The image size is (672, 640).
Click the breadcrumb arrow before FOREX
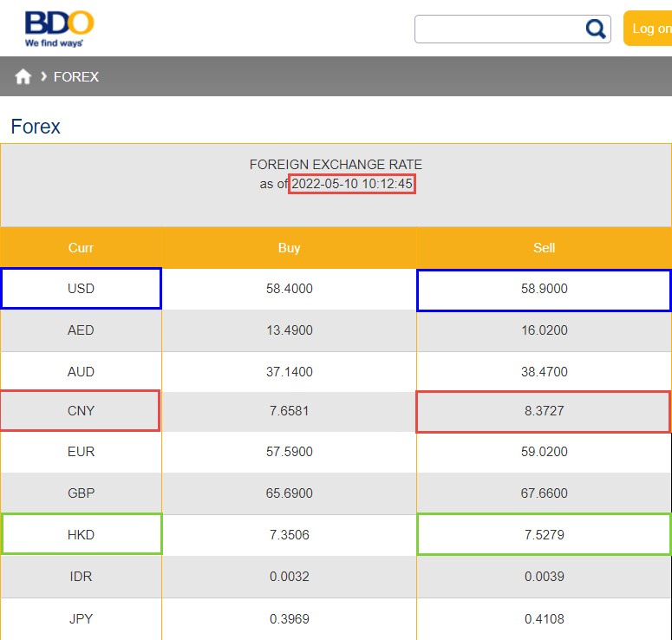tap(43, 76)
